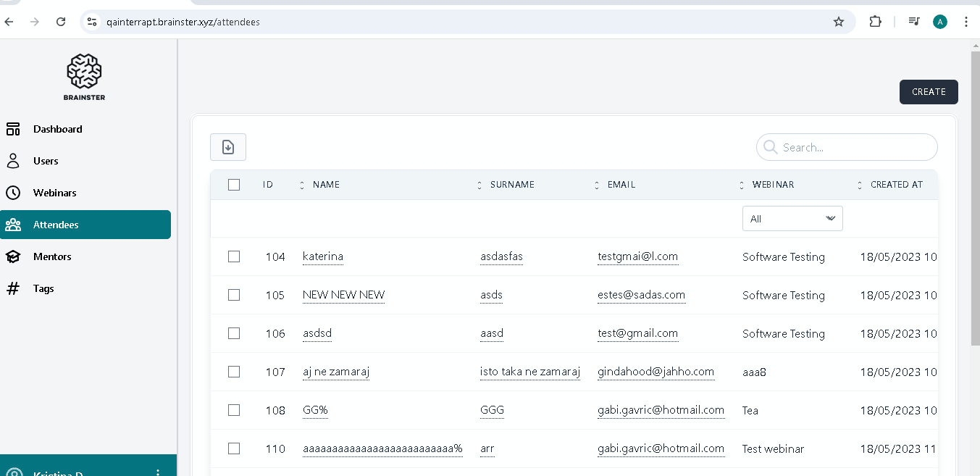
Task: Open browser extensions puzzle icon
Action: 875,22
